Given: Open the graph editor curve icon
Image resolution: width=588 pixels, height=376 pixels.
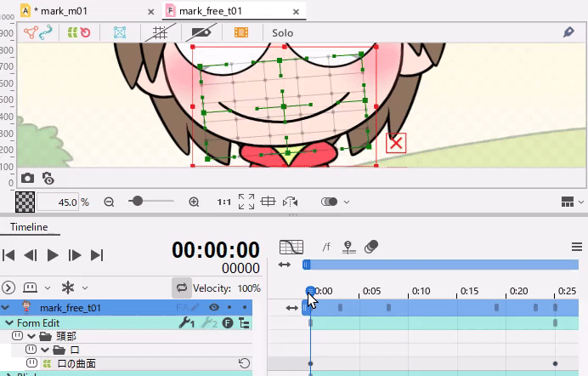Looking at the screenshot, I should pyautogui.click(x=291, y=247).
